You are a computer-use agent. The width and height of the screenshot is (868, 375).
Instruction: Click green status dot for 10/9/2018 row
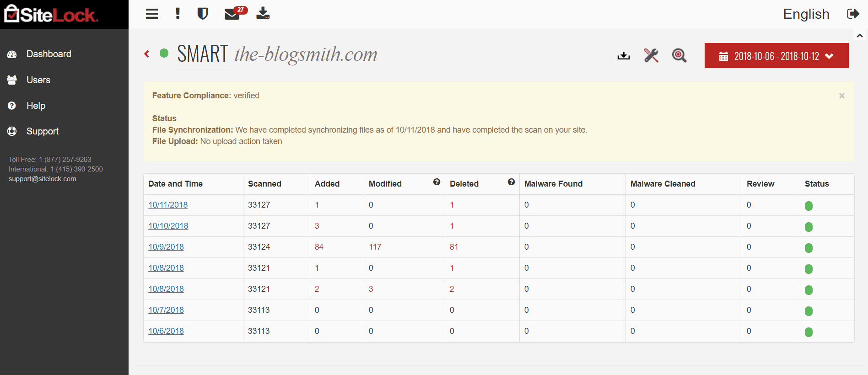point(809,248)
